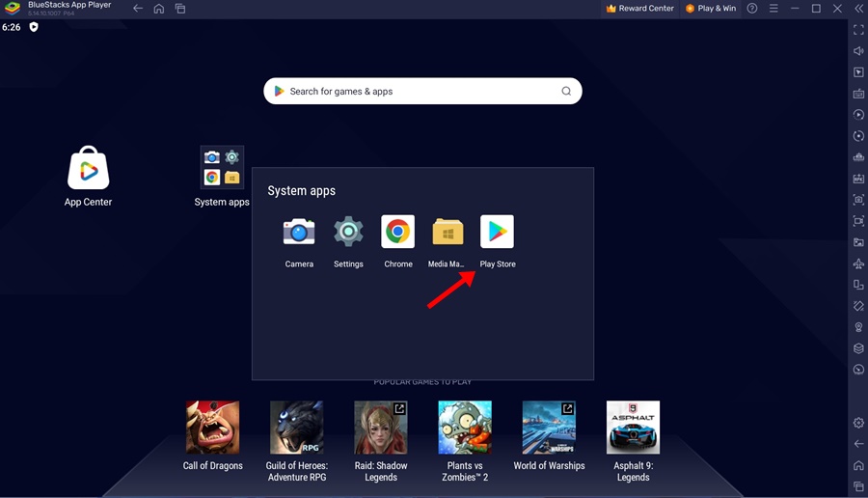Click the BlueStacks logo in title bar
Image resolution: width=868 pixels, height=498 pixels.
13,9
